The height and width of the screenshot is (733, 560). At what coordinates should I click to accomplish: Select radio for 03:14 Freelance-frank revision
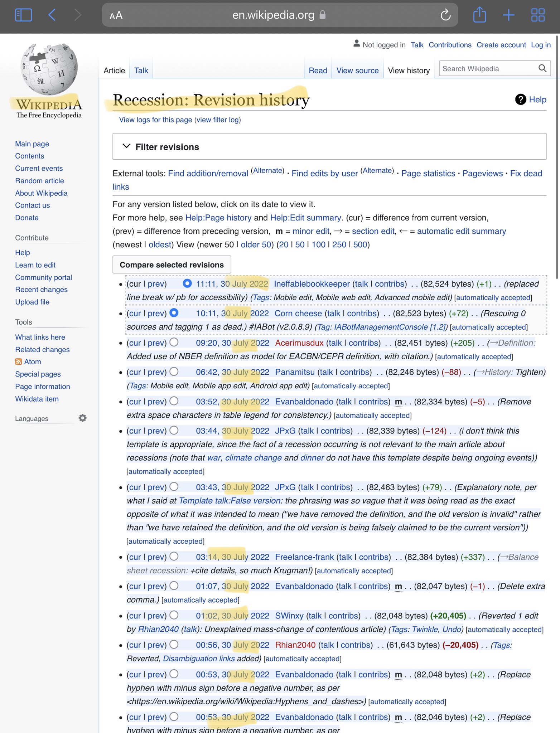pos(174,556)
